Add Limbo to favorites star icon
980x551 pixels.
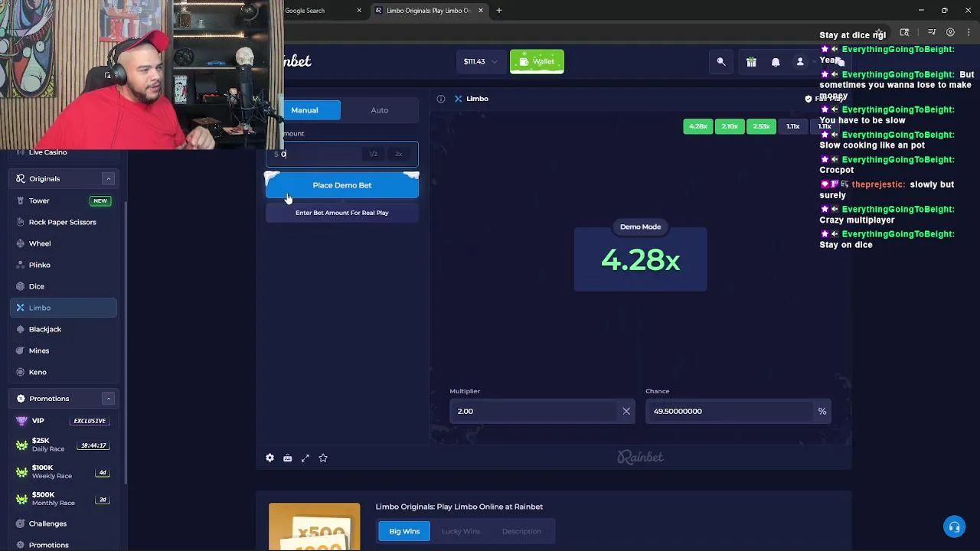(323, 458)
